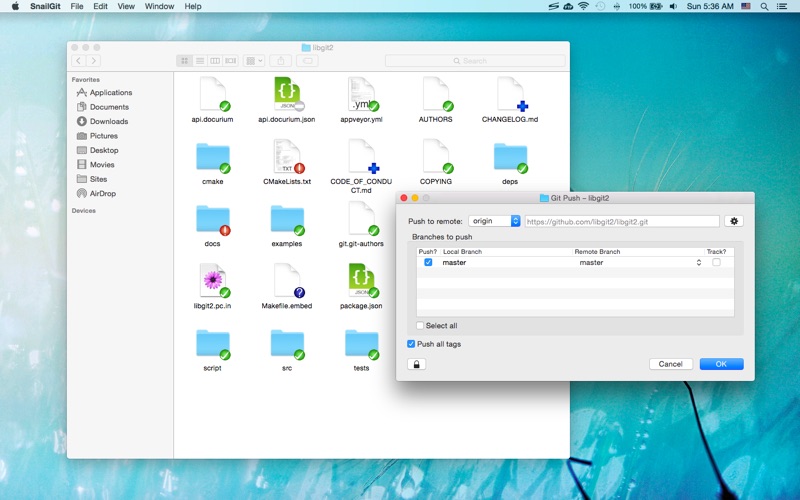
Task: Open the View menu
Action: (126, 6)
